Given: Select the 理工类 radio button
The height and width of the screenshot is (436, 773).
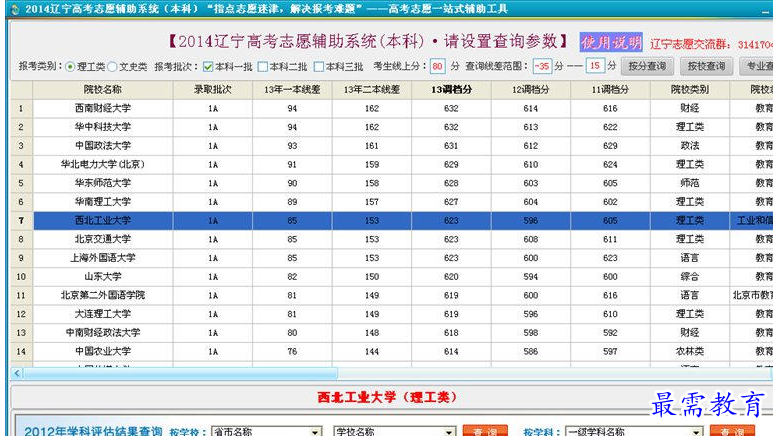Looking at the screenshot, I should pyautogui.click(x=70, y=67).
